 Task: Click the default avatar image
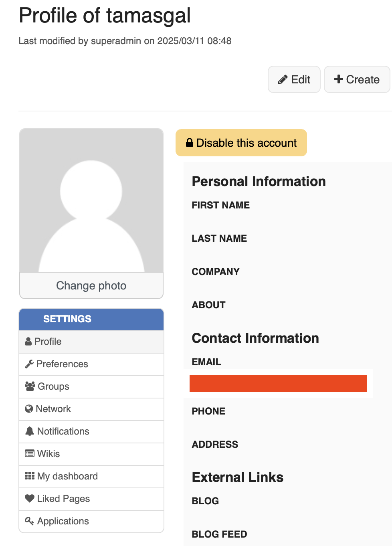91,200
